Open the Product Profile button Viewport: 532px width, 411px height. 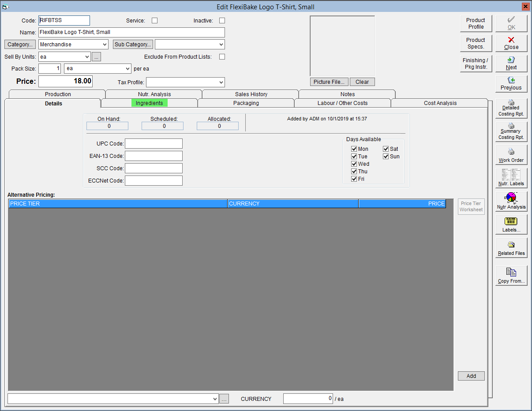[476, 23]
